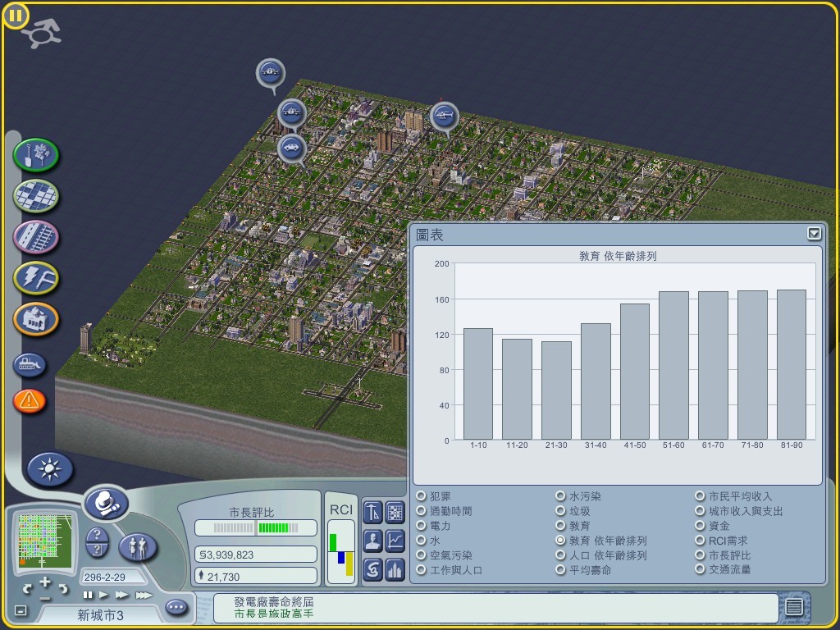Collapse the control panel minimize button
Screen dimensions: 840x630
[x=21, y=610]
